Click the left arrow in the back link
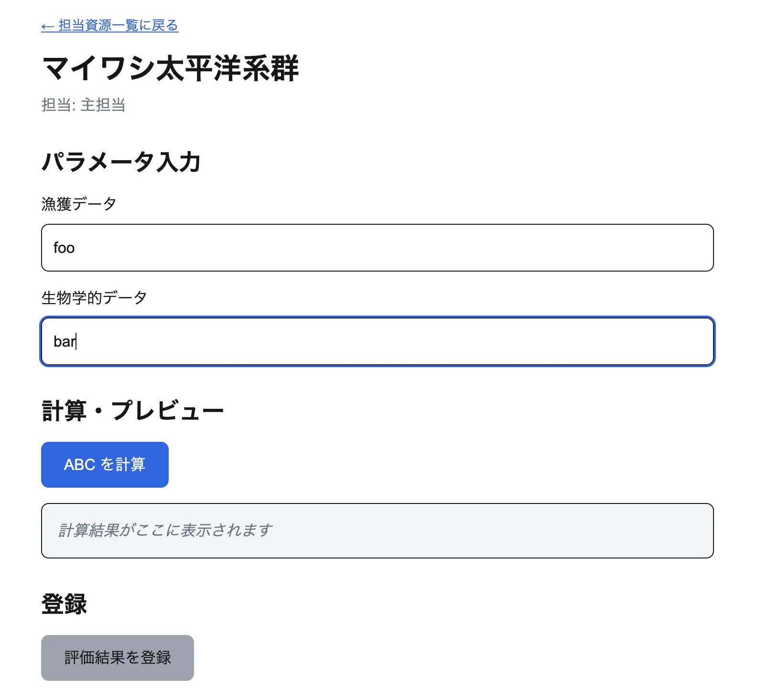 pos(47,26)
